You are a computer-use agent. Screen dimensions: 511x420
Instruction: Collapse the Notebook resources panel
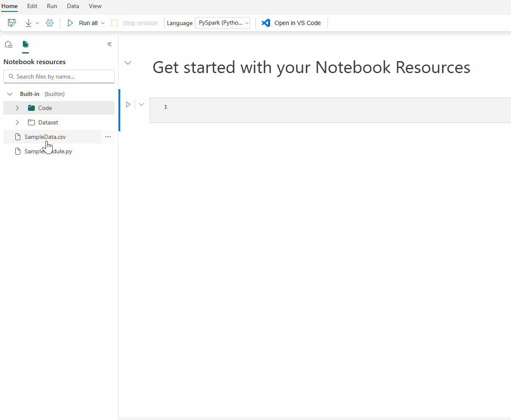(x=109, y=44)
